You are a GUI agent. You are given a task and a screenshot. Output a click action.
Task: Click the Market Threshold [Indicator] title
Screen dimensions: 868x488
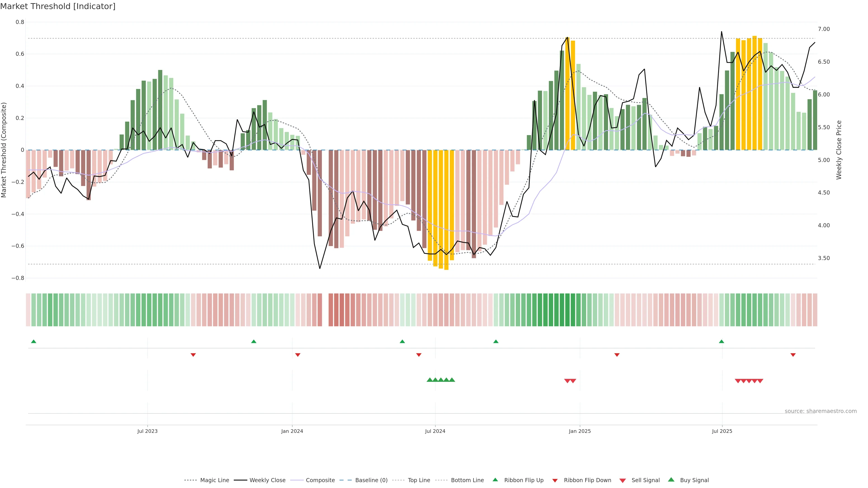click(x=58, y=6)
